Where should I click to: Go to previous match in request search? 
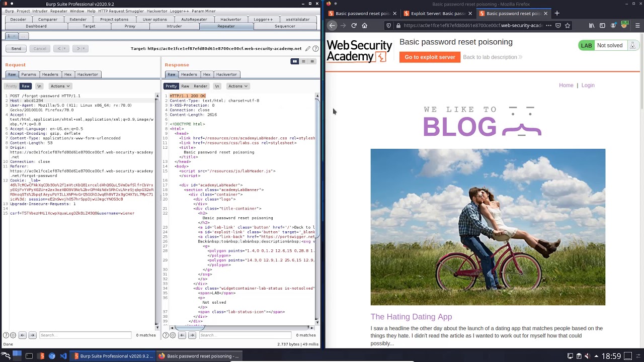coord(22,335)
